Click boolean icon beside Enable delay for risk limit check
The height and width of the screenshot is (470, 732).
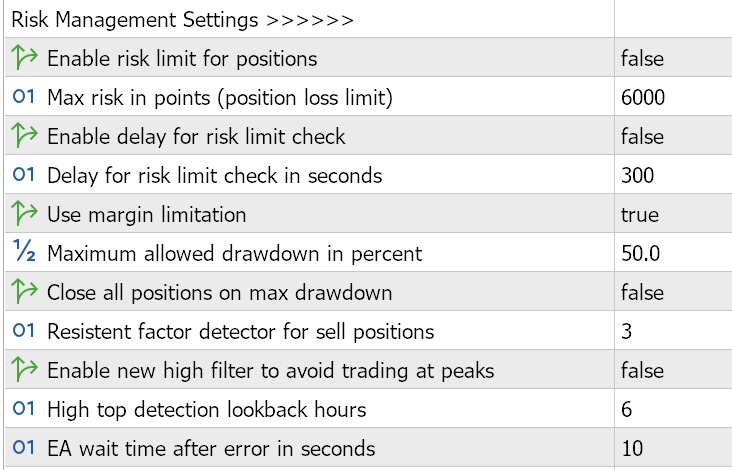24,135
